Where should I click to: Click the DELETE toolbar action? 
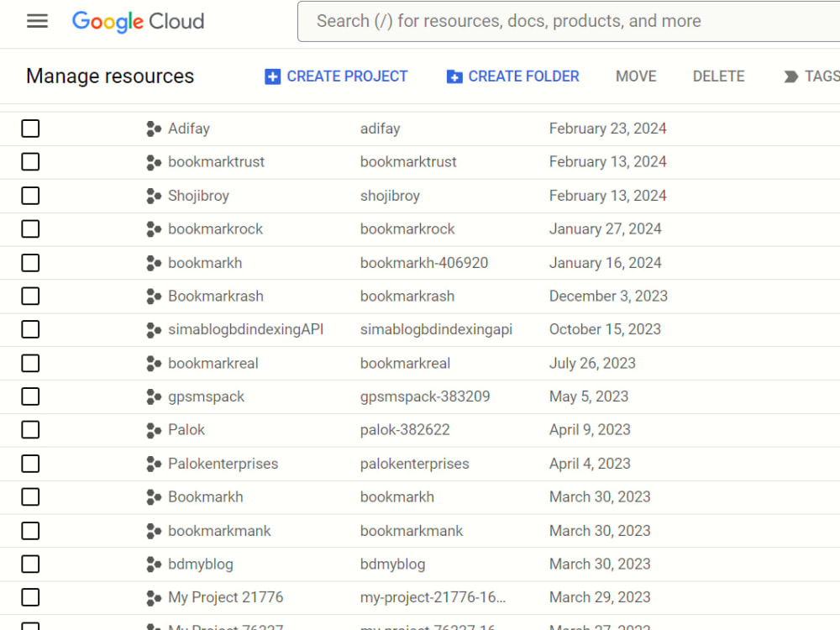(718, 76)
